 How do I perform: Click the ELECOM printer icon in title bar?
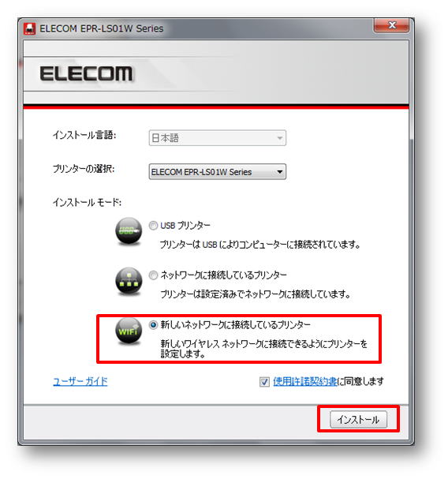click(x=30, y=28)
